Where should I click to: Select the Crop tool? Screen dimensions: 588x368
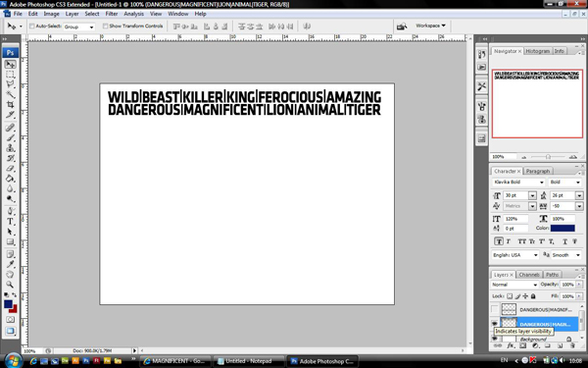pos(10,104)
